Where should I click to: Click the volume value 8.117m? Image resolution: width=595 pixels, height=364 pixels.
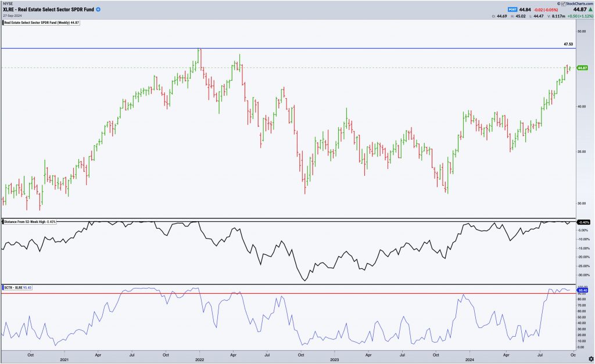[558, 16]
